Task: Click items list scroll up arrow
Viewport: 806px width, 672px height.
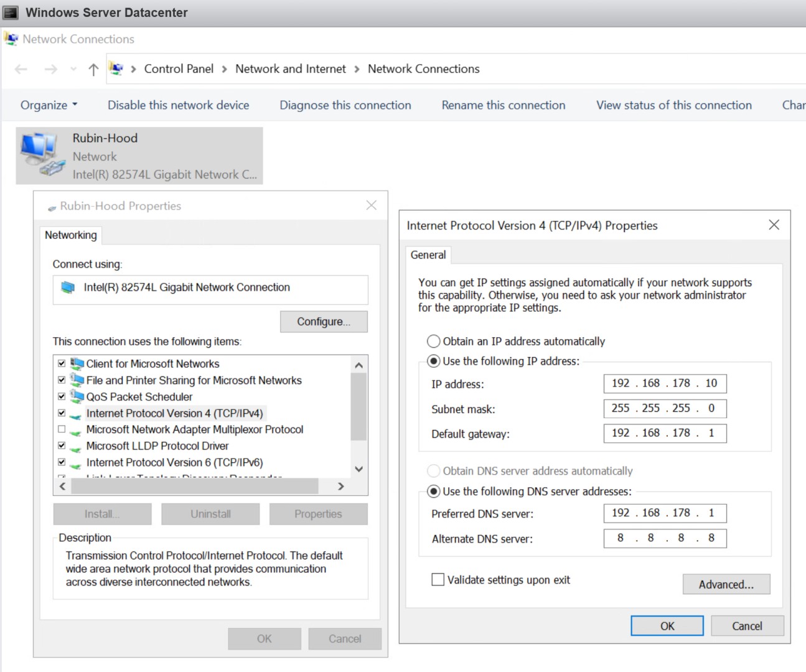Action: (x=358, y=365)
